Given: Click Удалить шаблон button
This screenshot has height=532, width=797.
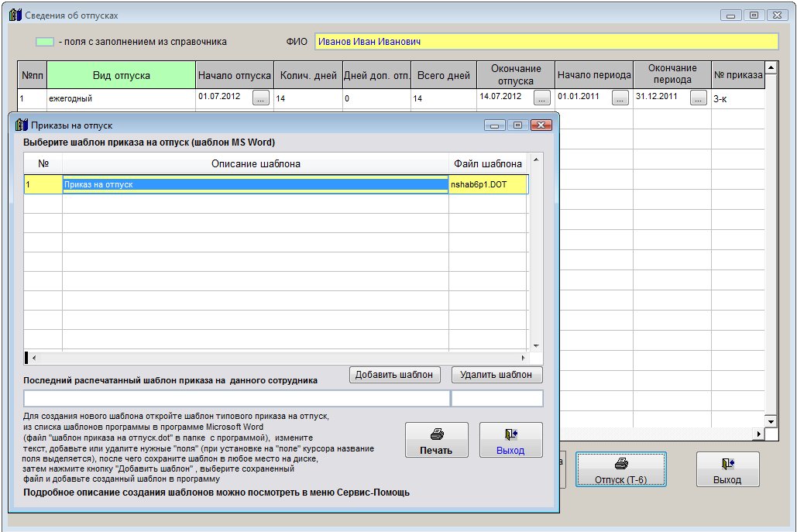Looking at the screenshot, I should click(x=496, y=375).
